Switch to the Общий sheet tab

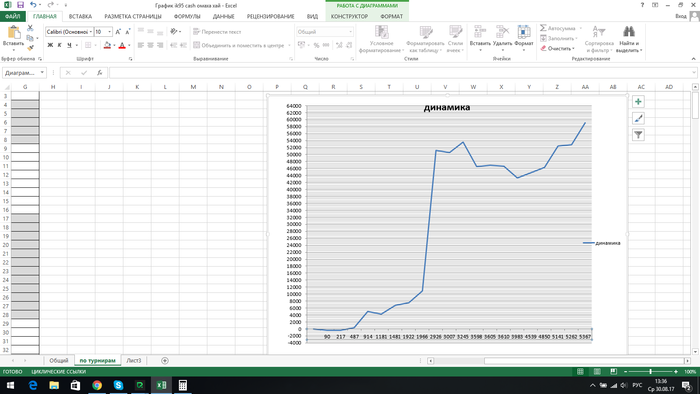58,361
